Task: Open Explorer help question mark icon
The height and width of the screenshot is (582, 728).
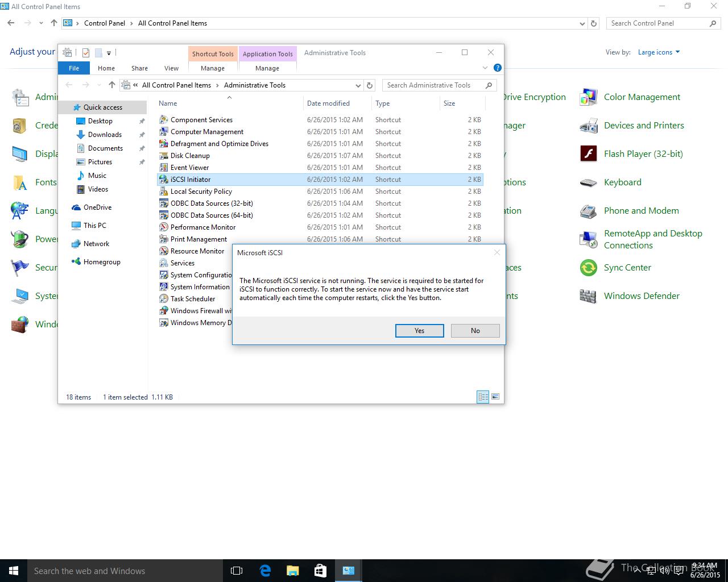Action: [498, 68]
